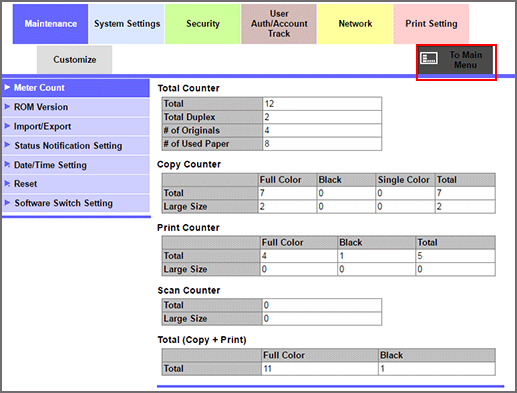Switch to the System Settings tab
Viewport: 517px width, 393px height.
click(x=127, y=24)
